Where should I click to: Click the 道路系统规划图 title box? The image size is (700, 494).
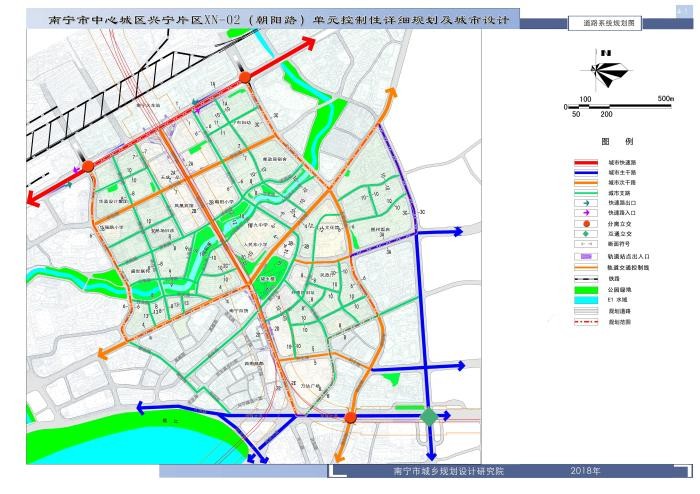click(x=605, y=23)
